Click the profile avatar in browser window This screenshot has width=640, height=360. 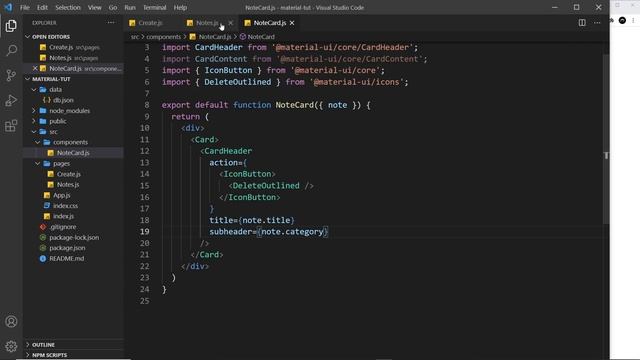click(x=622, y=20)
